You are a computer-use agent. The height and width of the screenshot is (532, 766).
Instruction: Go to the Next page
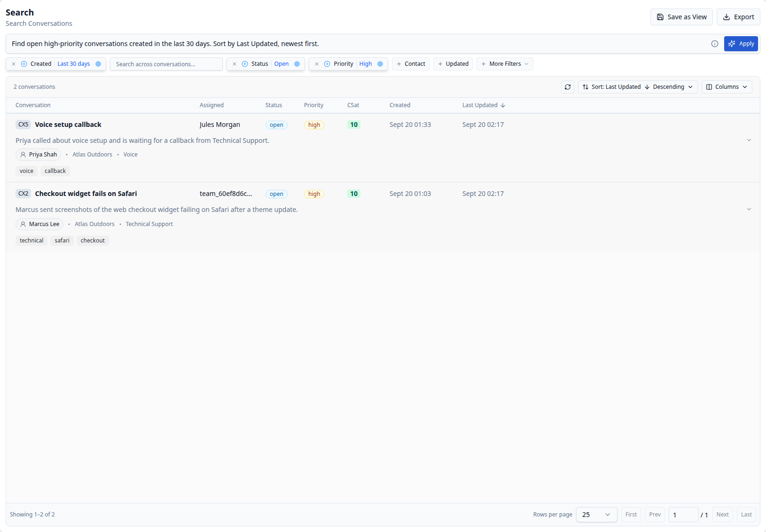click(722, 515)
